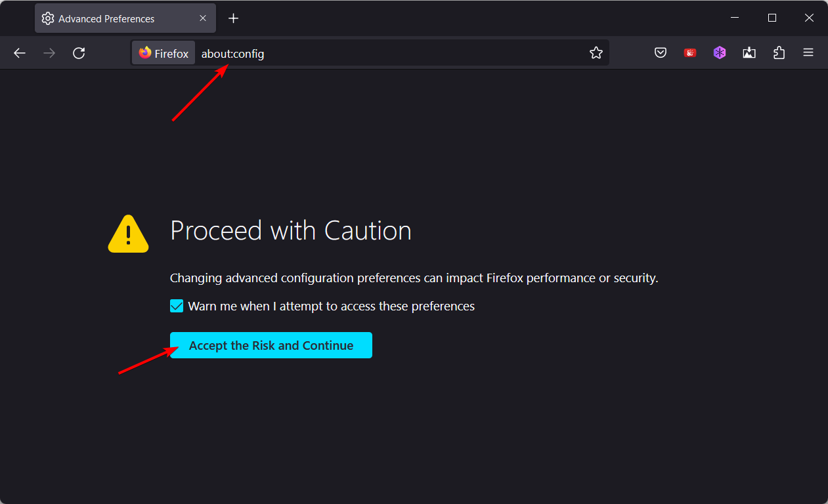Open the purple hexagon extension icon
Image resolution: width=828 pixels, height=504 pixels.
(720, 53)
